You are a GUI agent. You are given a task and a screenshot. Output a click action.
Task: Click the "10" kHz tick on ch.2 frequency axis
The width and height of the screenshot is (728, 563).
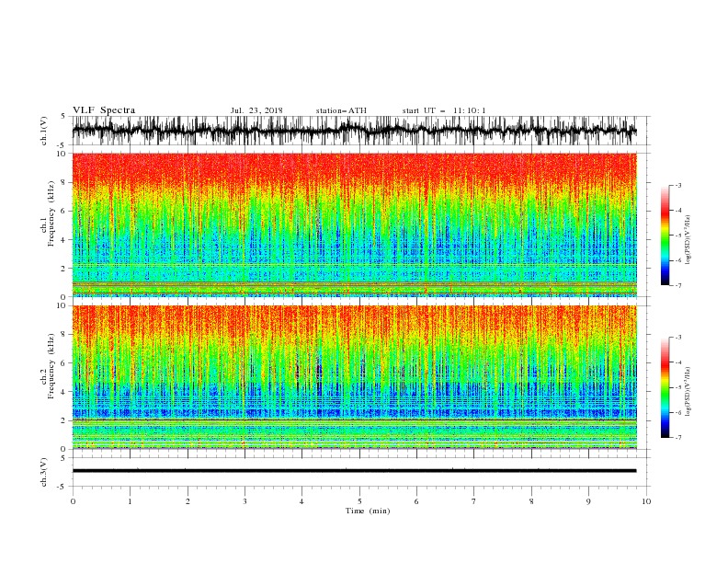point(62,305)
